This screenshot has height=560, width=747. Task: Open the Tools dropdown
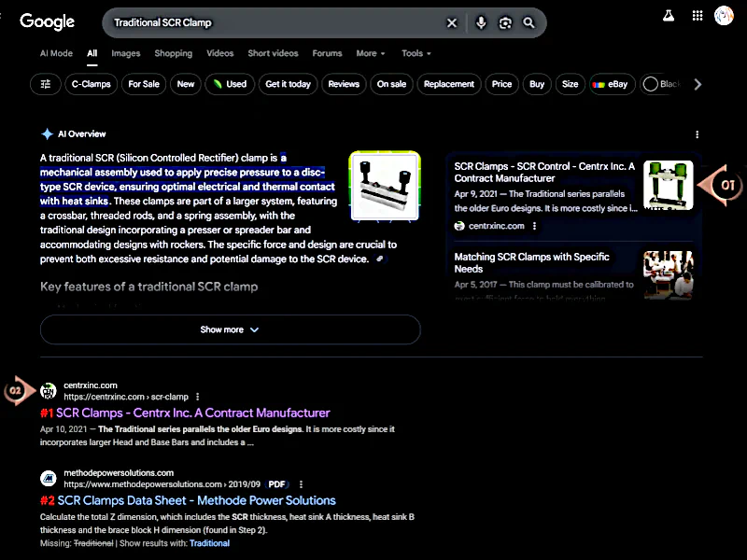[416, 53]
